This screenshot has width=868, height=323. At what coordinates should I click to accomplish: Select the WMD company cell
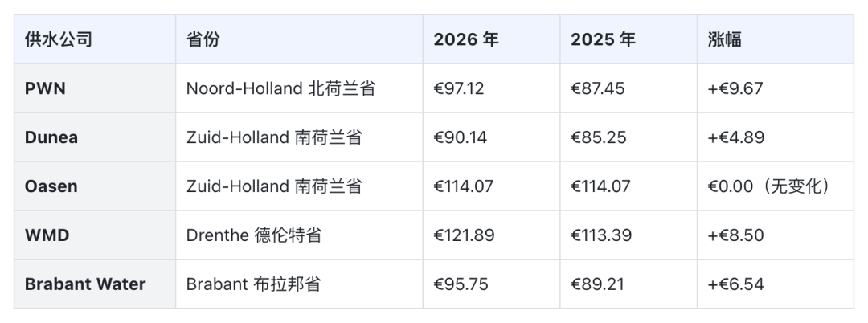pyautogui.click(x=47, y=235)
